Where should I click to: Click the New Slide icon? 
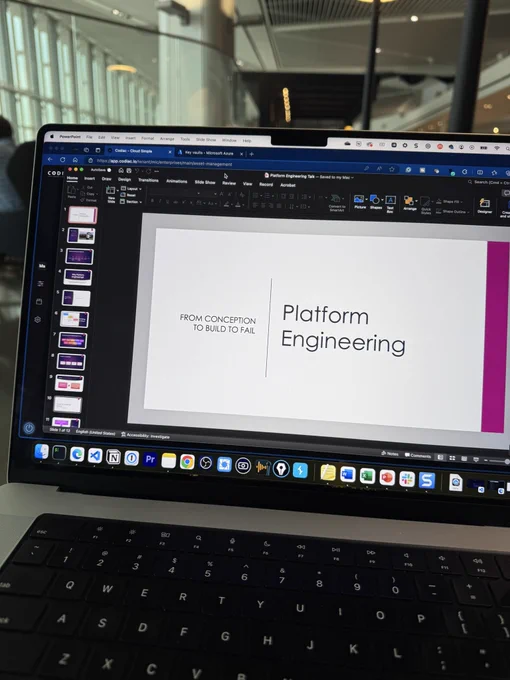coord(111,190)
